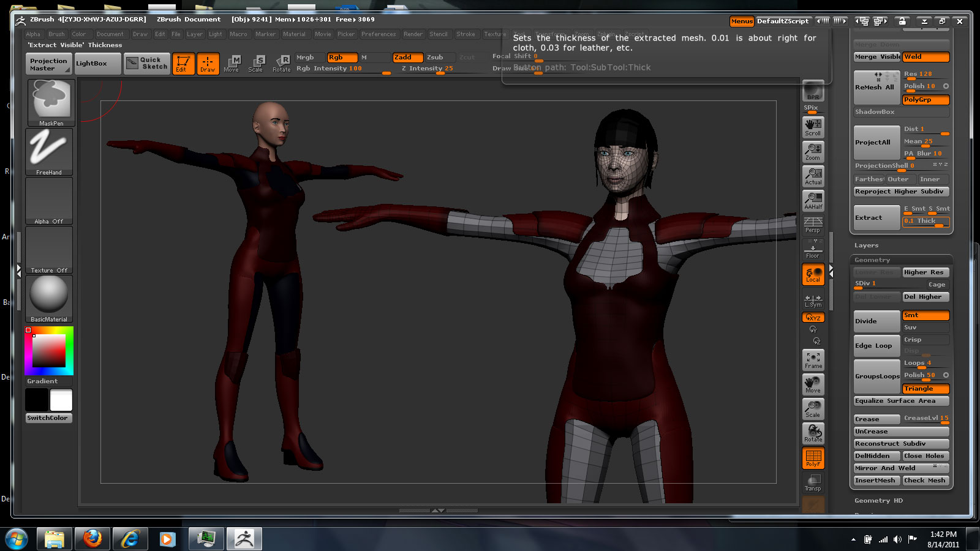The width and height of the screenshot is (980, 551).
Task: Toggle Transp transparency mode
Action: point(813,482)
